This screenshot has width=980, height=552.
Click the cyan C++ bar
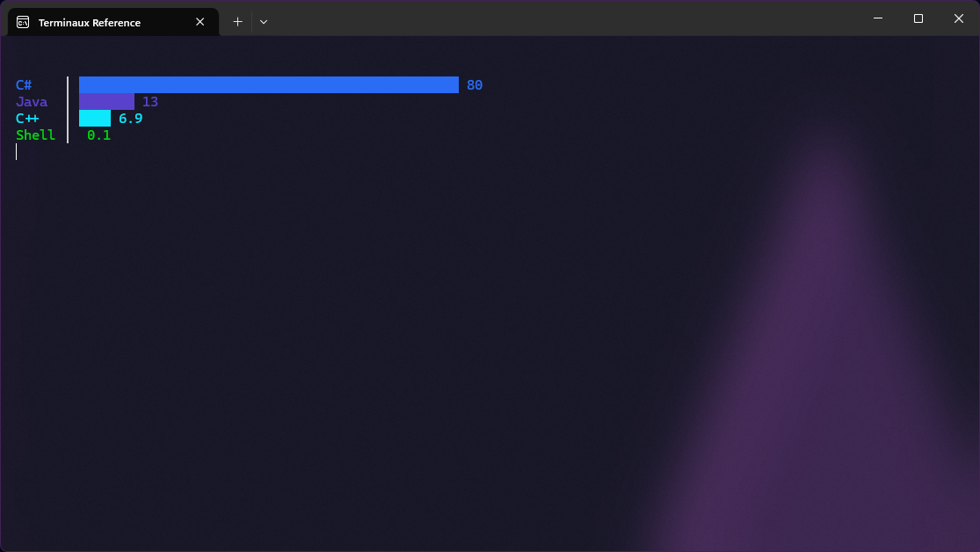[x=95, y=119]
